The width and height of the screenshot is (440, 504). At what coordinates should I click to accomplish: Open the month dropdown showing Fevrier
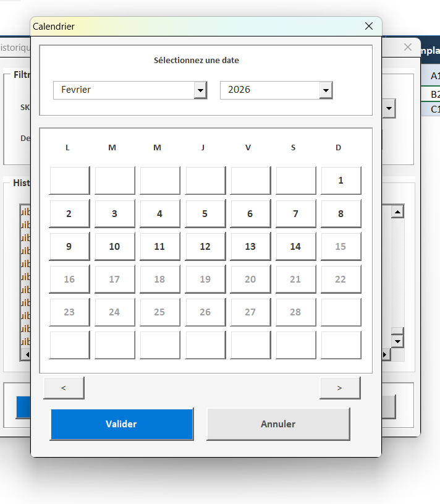click(200, 90)
